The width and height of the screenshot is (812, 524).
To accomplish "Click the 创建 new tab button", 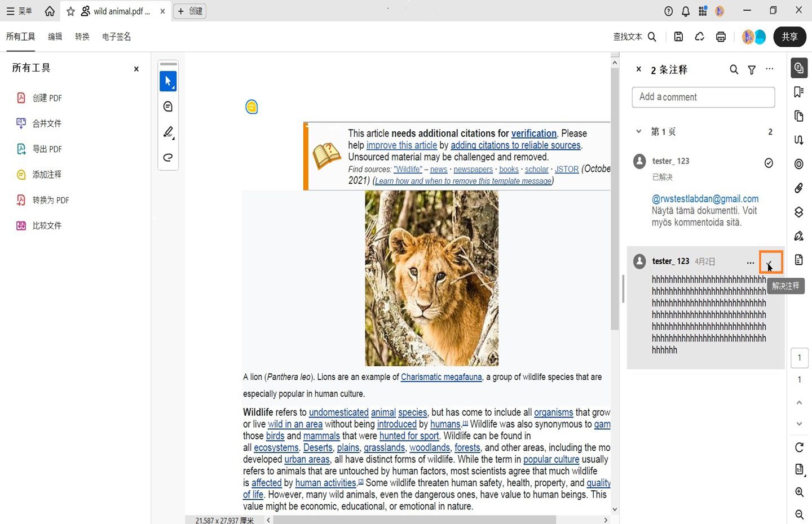I will pos(189,11).
